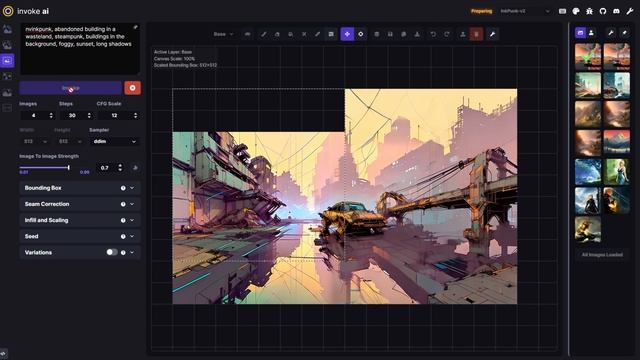Expand the Bounding Box section

80,188
